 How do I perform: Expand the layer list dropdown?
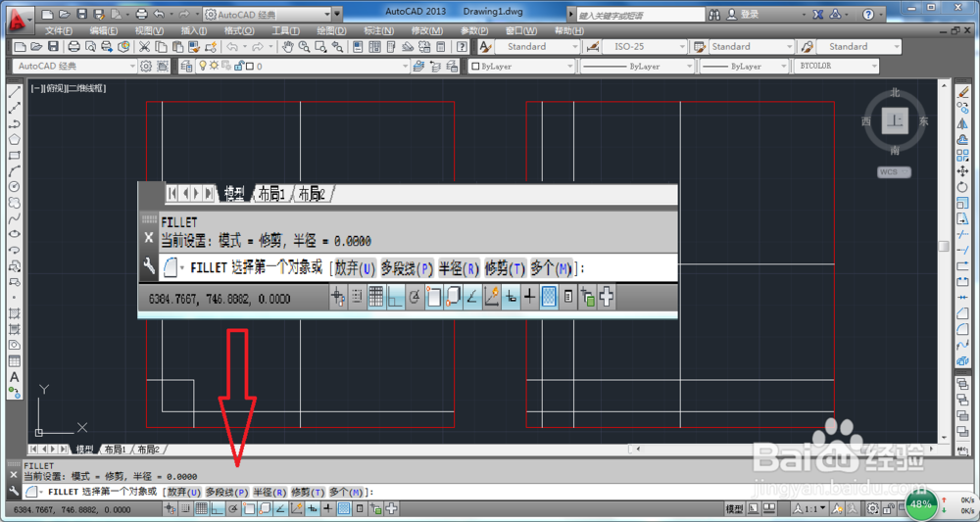pyautogui.click(x=404, y=66)
